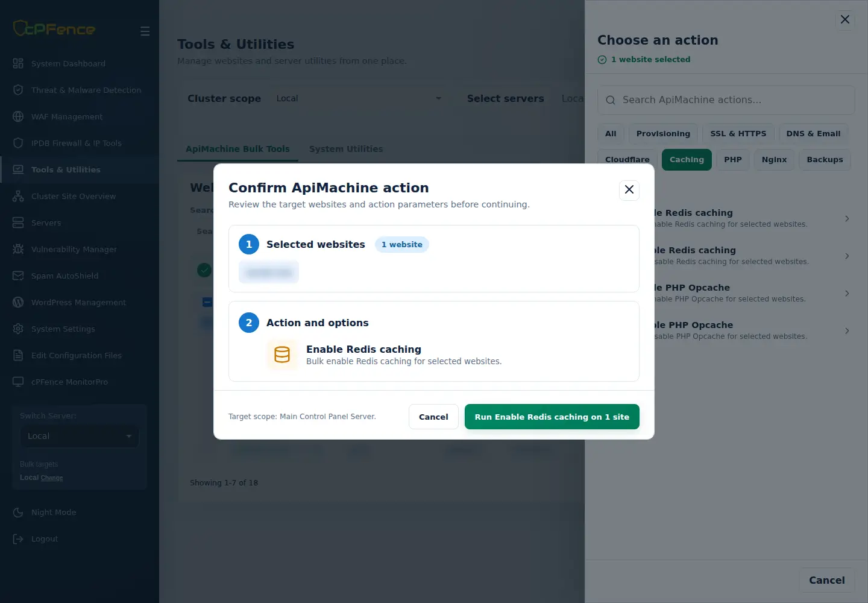Click the green check icon beside website selected
This screenshot has width=868, height=603.
click(602, 60)
